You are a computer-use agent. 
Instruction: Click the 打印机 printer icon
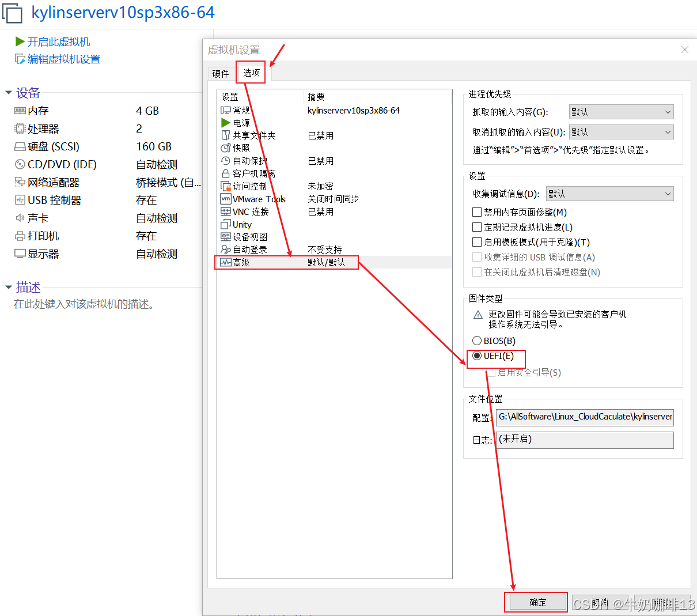[20, 236]
